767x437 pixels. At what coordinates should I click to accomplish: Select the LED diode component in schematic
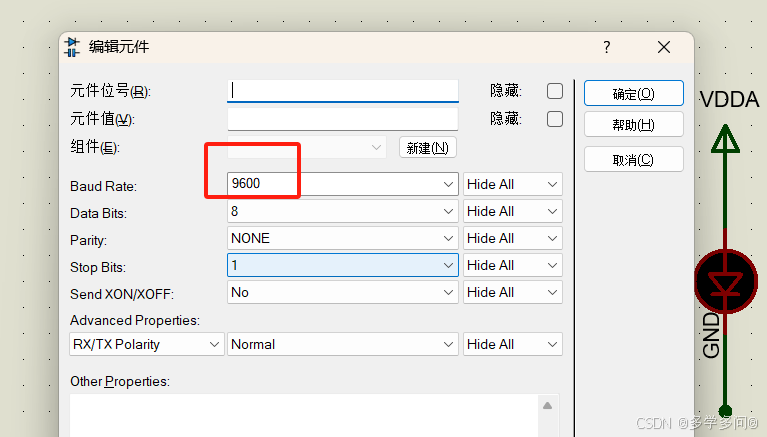click(x=725, y=282)
